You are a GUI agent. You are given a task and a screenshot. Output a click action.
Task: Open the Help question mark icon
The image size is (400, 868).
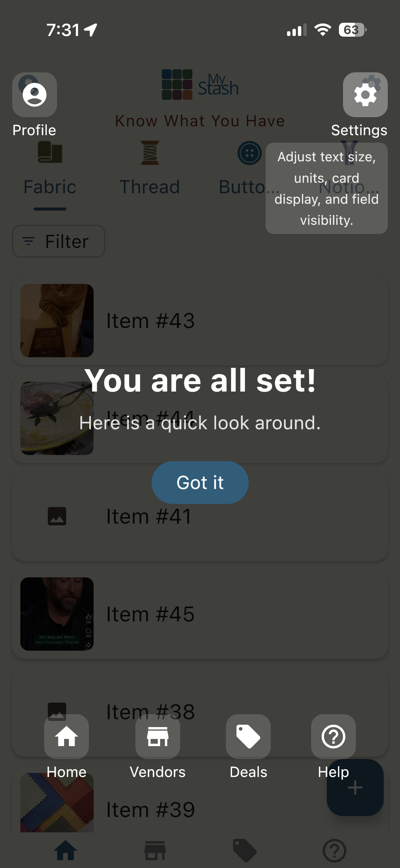point(333,737)
